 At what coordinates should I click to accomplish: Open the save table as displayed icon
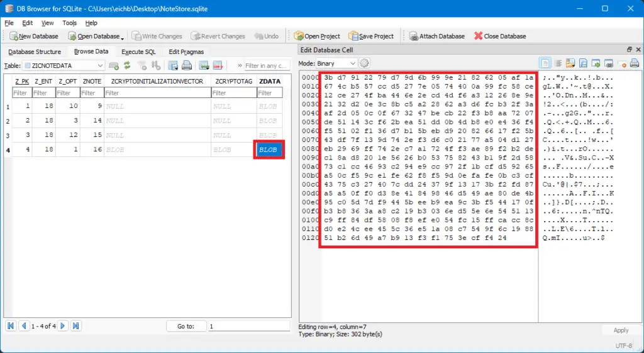click(x=174, y=65)
